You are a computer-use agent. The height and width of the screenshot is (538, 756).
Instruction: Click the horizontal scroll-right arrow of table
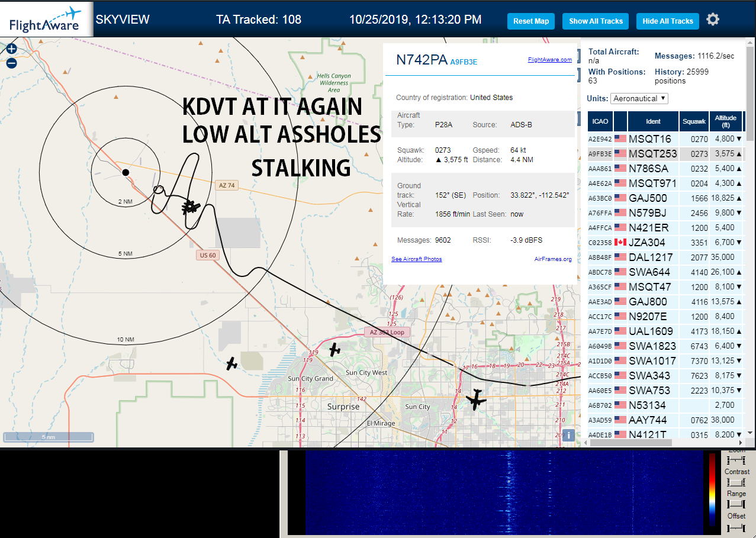pyautogui.click(x=741, y=443)
